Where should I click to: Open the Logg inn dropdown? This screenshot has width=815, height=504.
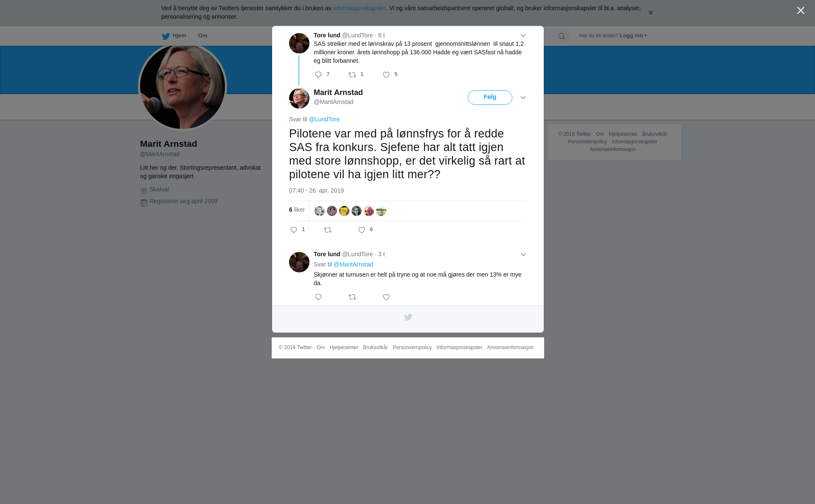pos(633,36)
